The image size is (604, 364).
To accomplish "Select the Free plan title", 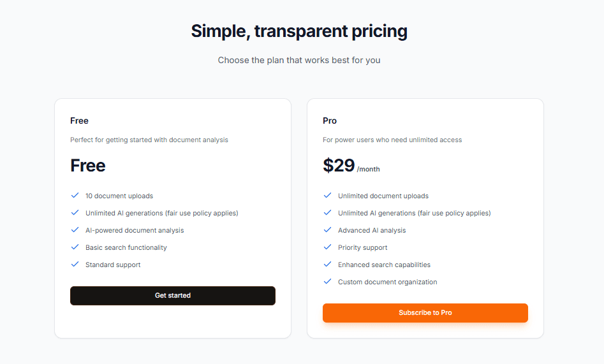I will [79, 120].
